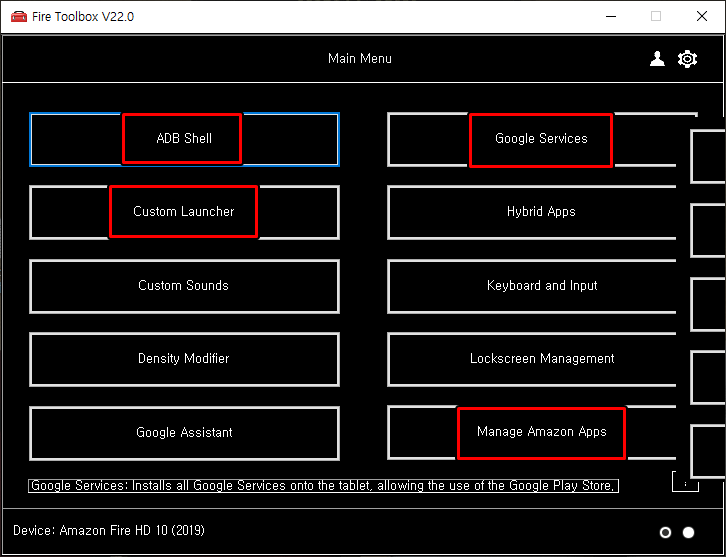Open Custom Sounds
Screen dimensions: 726x557
point(184,286)
